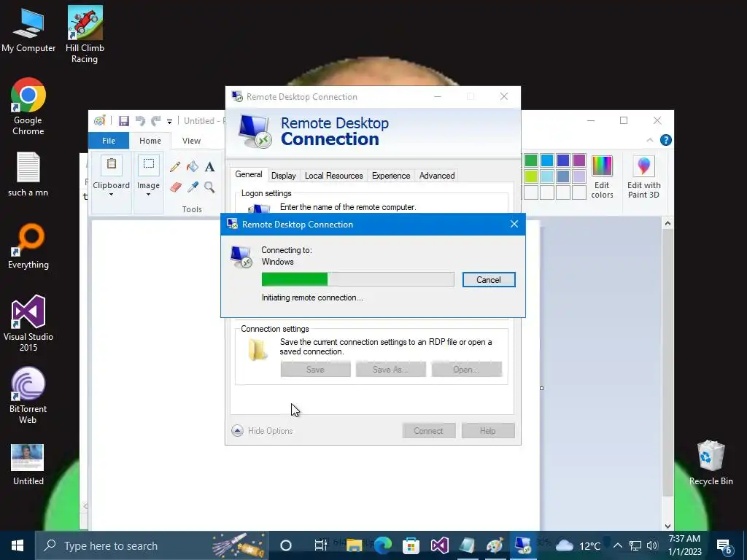This screenshot has height=560, width=747.
Task: Click the connection progress bar
Action: pos(357,279)
